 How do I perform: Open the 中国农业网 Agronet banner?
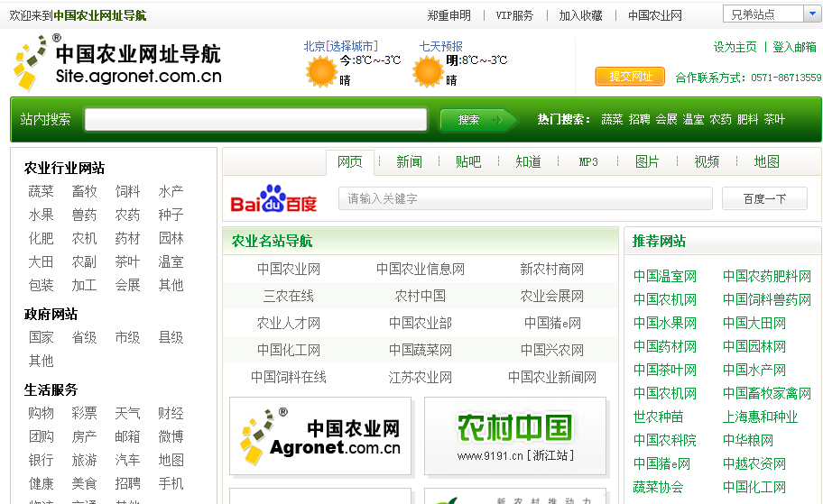pyautogui.click(x=320, y=436)
